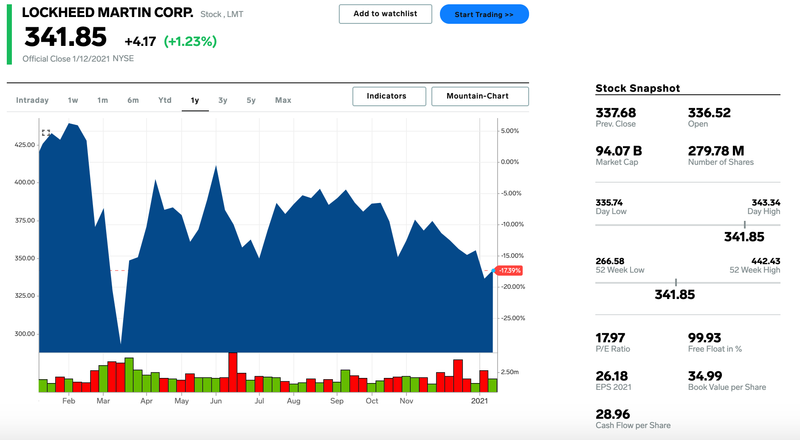The width and height of the screenshot is (800, 440).
Task: Click the 442.43 52 Week High value
Action: click(x=766, y=261)
